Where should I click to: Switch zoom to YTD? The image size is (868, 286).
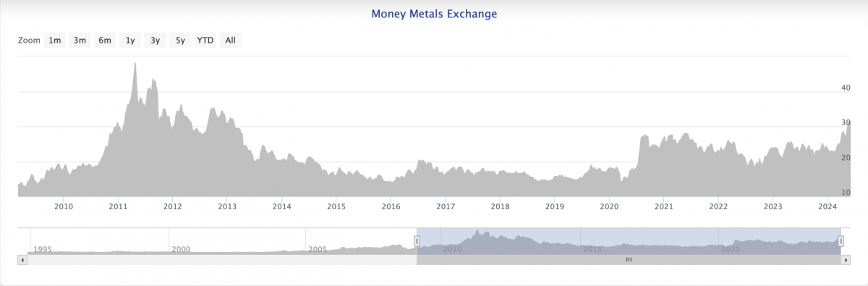coord(205,41)
